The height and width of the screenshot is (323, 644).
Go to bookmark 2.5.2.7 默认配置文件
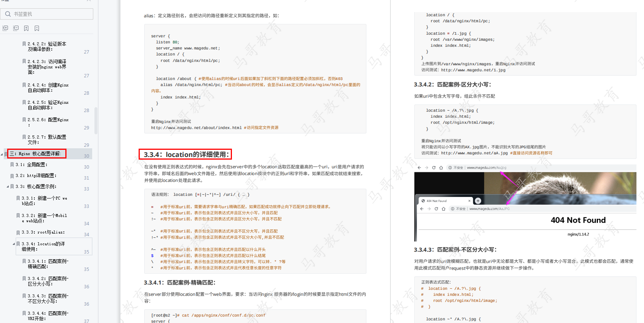tap(46, 140)
